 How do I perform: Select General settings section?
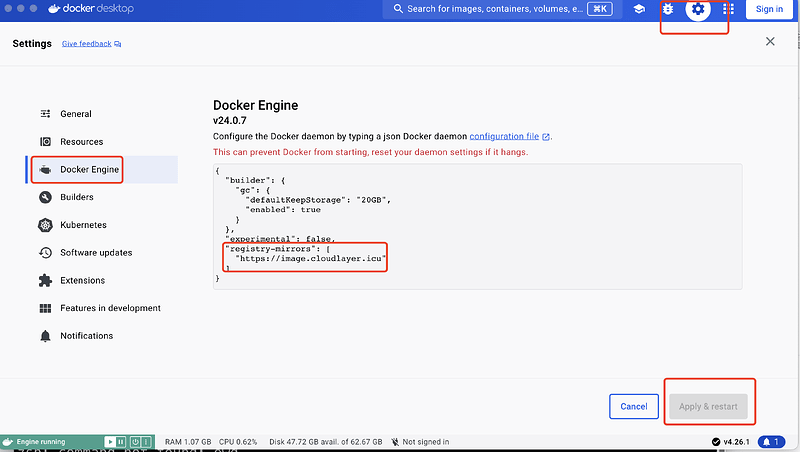click(102, 114)
